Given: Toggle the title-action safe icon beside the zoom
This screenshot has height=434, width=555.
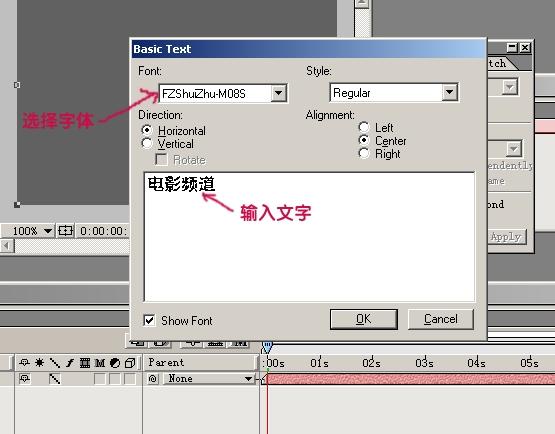Looking at the screenshot, I should coord(65,231).
